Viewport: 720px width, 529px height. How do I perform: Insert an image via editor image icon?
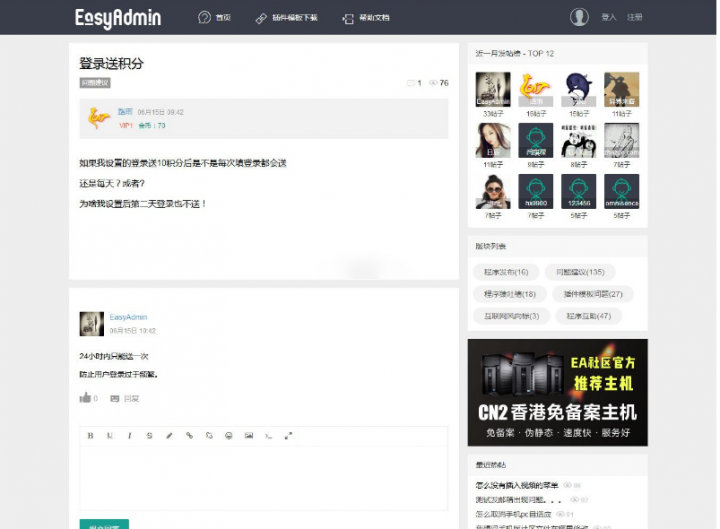(248, 435)
